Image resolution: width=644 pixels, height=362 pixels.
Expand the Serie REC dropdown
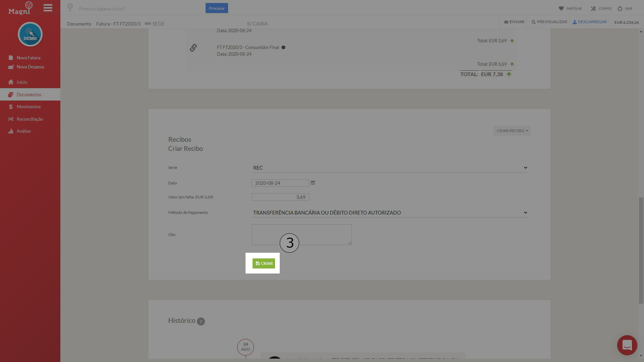390,168
